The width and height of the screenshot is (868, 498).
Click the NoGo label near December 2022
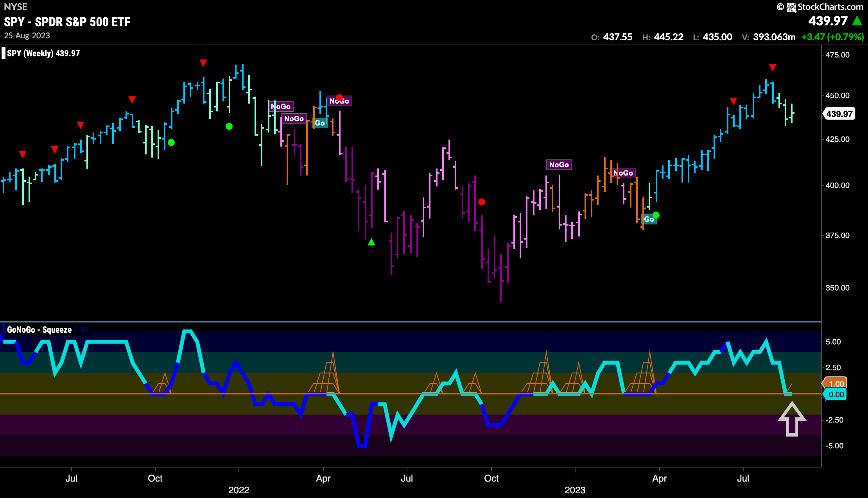559,165
